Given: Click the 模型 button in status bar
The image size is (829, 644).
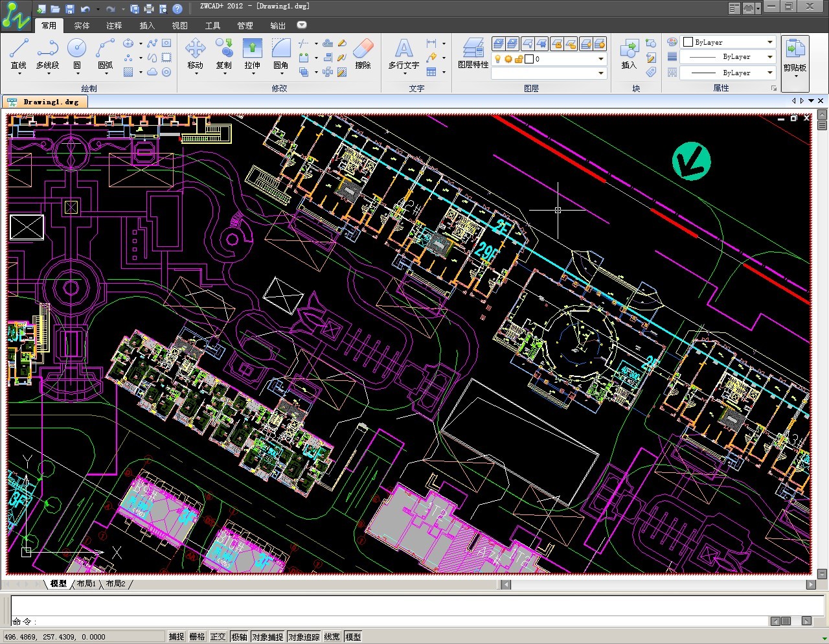Looking at the screenshot, I should (353, 637).
